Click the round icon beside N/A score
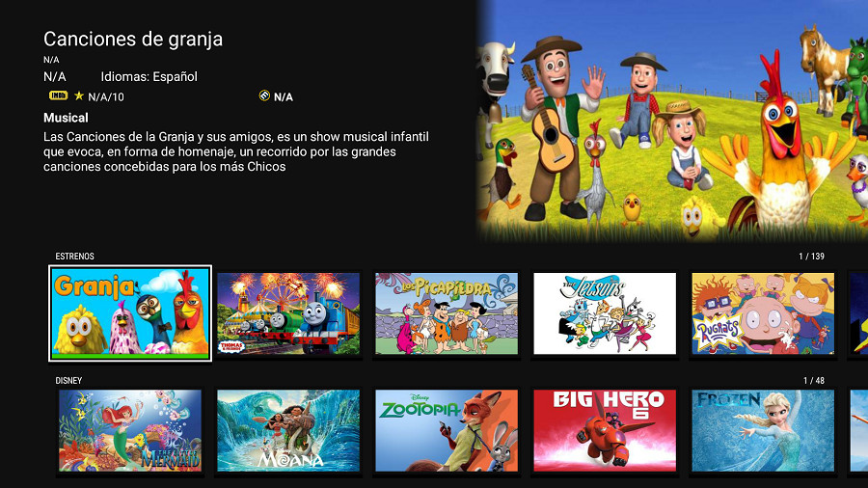The width and height of the screenshot is (868, 488). pyautogui.click(x=264, y=95)
